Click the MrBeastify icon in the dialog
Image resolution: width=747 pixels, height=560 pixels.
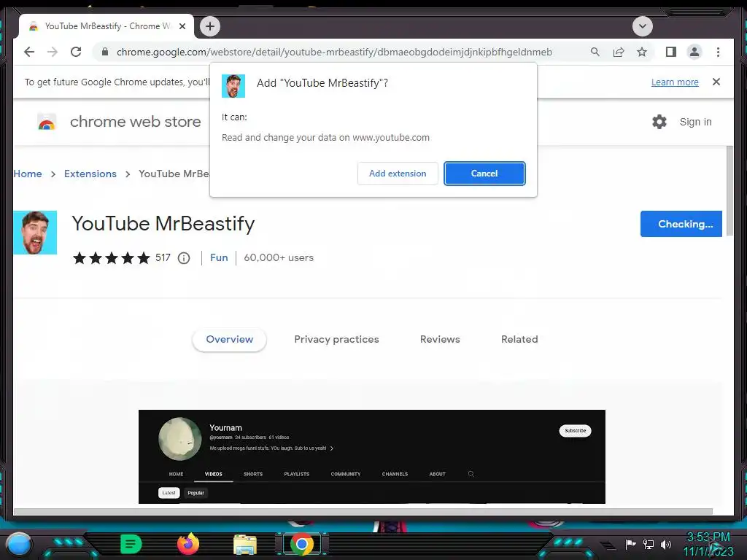click(x=233, y=86)
